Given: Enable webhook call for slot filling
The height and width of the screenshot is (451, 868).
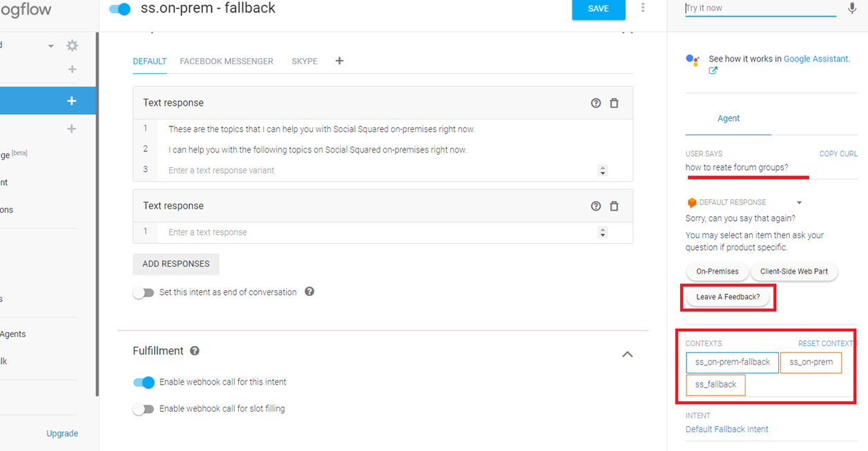Looking at the screenshot, I should 144,409.
